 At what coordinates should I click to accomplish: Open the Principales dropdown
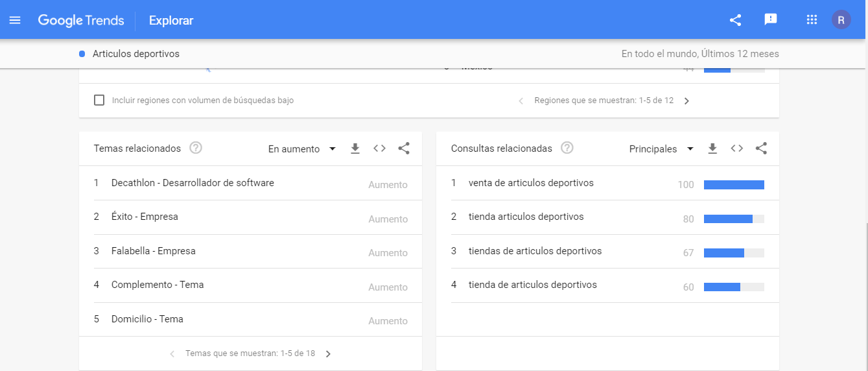pos(661,149)
